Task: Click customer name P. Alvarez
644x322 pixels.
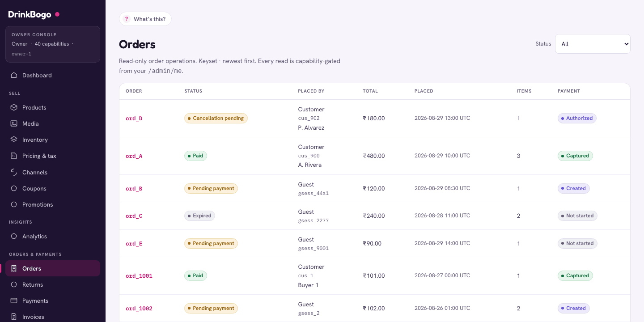Action: click(x=311, y=128)
